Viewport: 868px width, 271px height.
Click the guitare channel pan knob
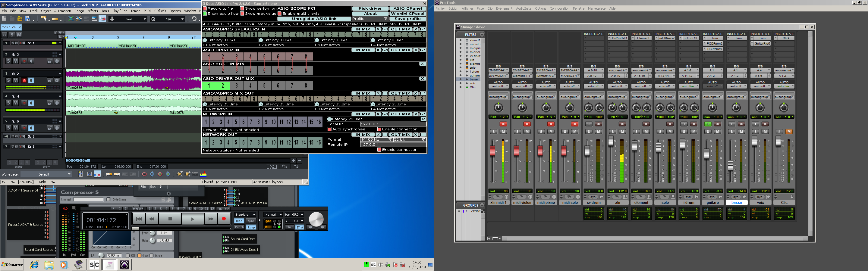(x=712, y=108)
